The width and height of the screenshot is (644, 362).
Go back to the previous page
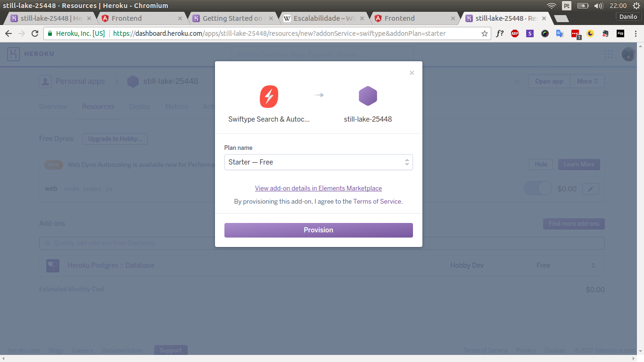point(8,33)
